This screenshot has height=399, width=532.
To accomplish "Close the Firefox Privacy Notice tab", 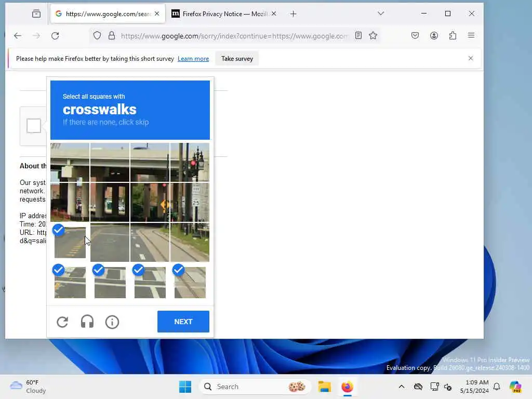I will coord(274,14).
